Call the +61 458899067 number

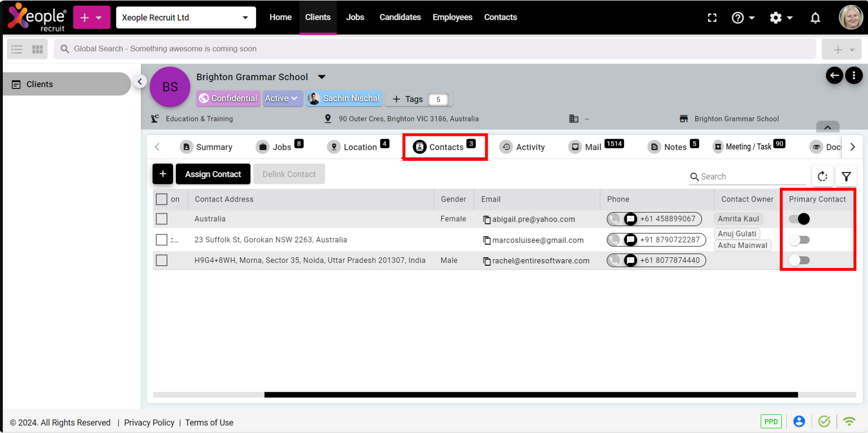click(614, 219)
